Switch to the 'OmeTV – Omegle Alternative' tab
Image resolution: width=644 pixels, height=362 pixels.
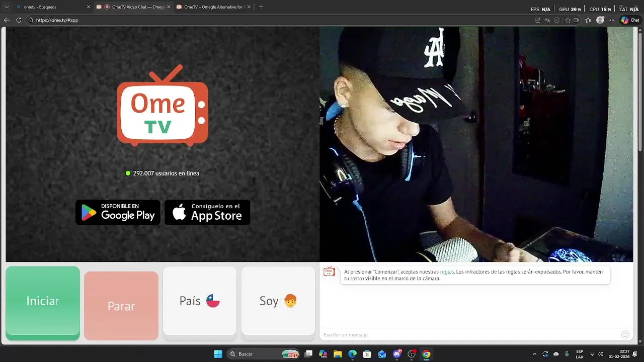tap(213, 7)
